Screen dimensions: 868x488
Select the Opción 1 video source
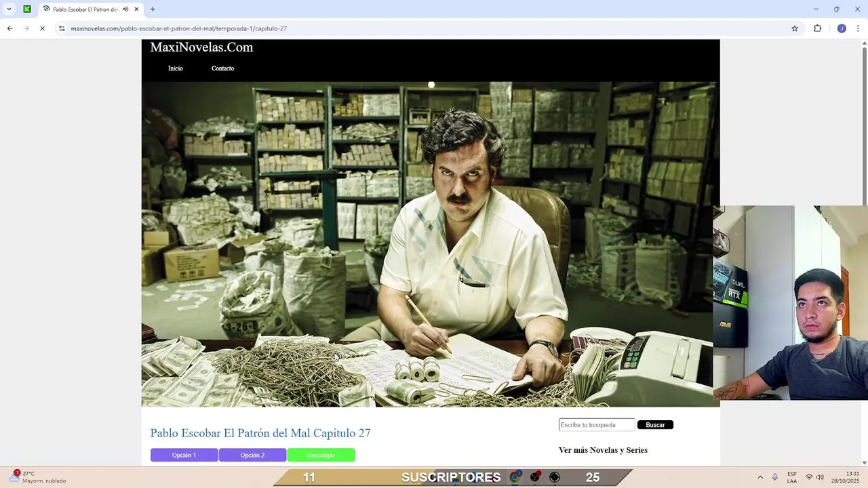point(184,455)
